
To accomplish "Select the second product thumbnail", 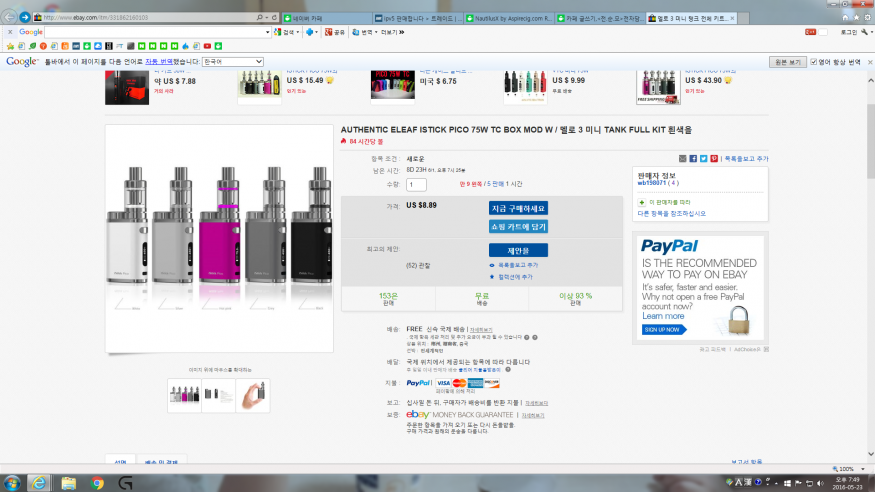I will 219,395.
